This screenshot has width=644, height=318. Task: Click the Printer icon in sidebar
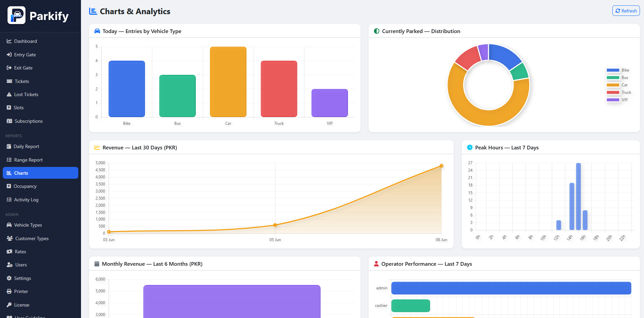pos(9,291)
